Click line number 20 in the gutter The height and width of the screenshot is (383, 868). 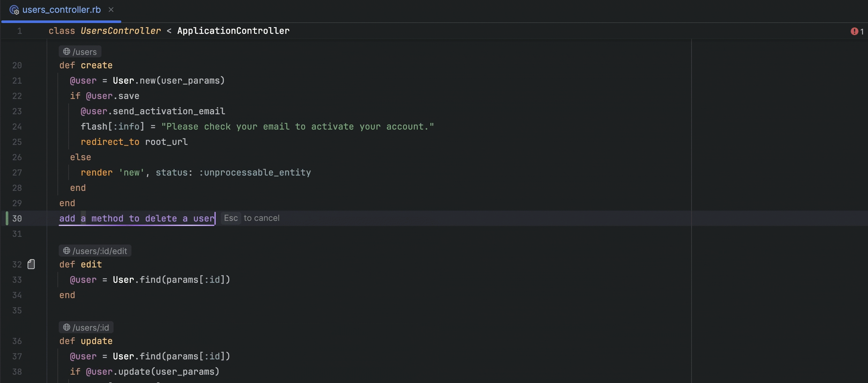point(17,65)
